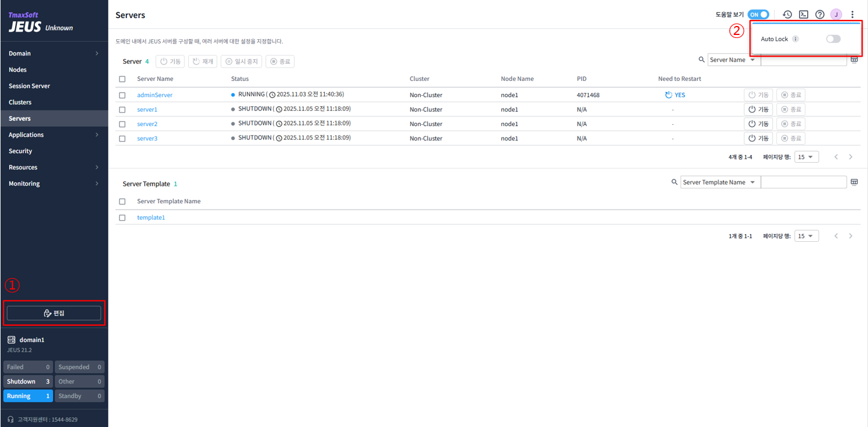Click the column settings icon beside Server Name search

[854, 59]
